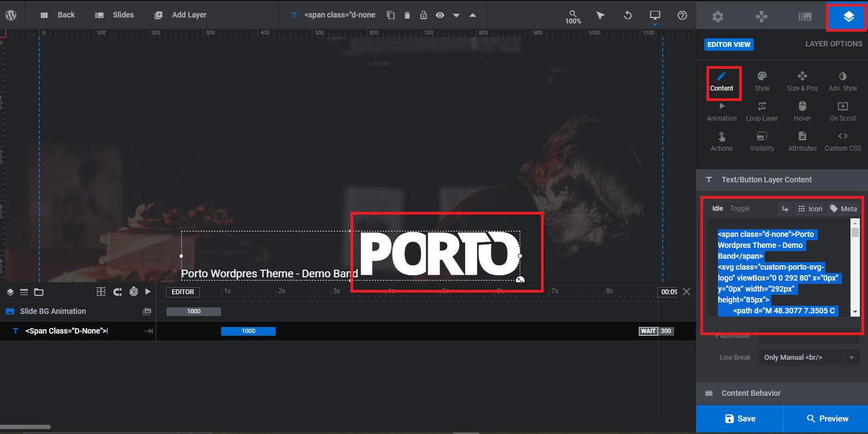Image resolution: width=868 pixels, height=434 pixels.
Task: Open the Loop Layer section
Action: click(762, 112)
